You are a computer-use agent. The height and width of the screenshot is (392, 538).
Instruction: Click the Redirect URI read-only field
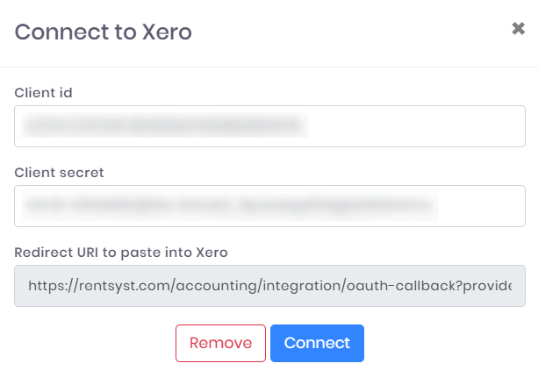click(x=269, y=286)
